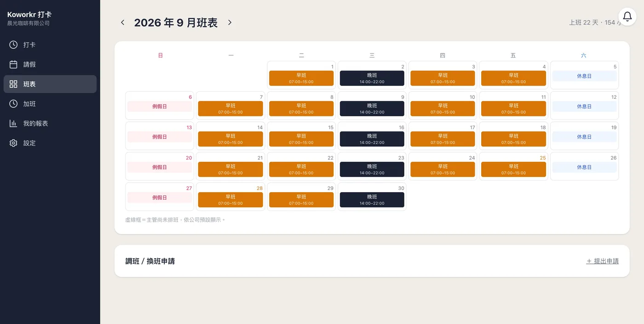Screen dimensions: 644x324
Task: Select the 晚班 shift on day 30
Action: pos(372,199)
